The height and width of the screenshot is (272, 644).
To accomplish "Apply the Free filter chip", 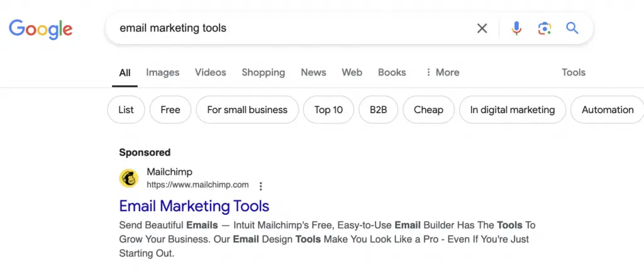I will [170, 110].
